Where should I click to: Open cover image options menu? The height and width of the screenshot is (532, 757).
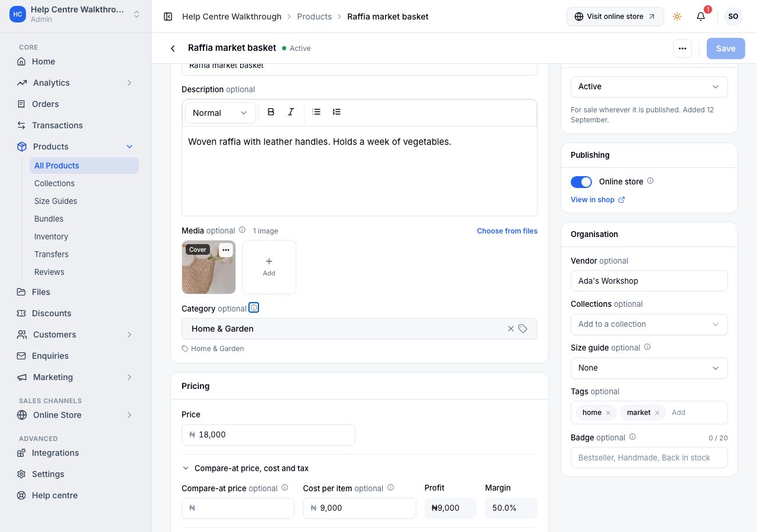pyautogui.click(x=226, y=250)
